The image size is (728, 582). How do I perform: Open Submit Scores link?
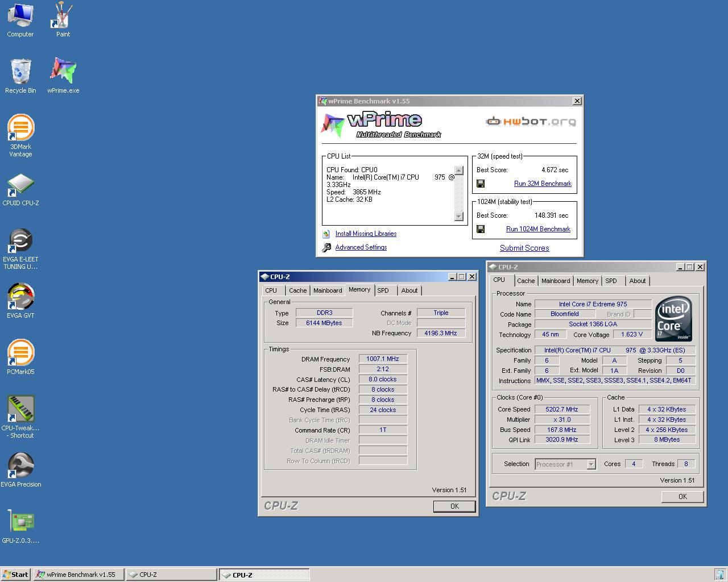click(524, 248)
